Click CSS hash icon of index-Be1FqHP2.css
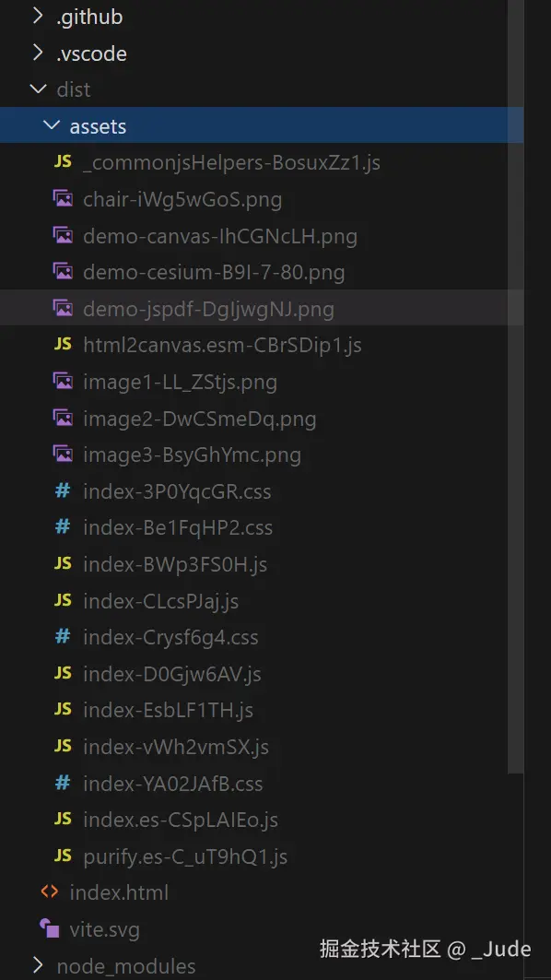This screenshot has height=980, width=551. click(63, 526)
